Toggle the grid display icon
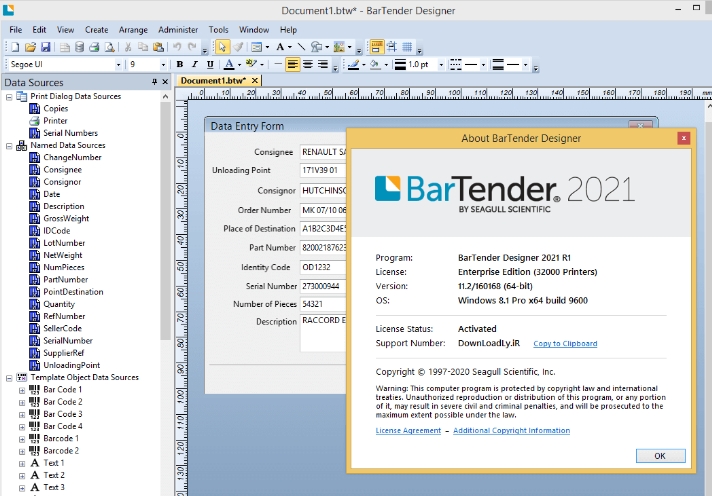Image resolution: width=712 pixels, height=496 pixels. tap(407, 47)
